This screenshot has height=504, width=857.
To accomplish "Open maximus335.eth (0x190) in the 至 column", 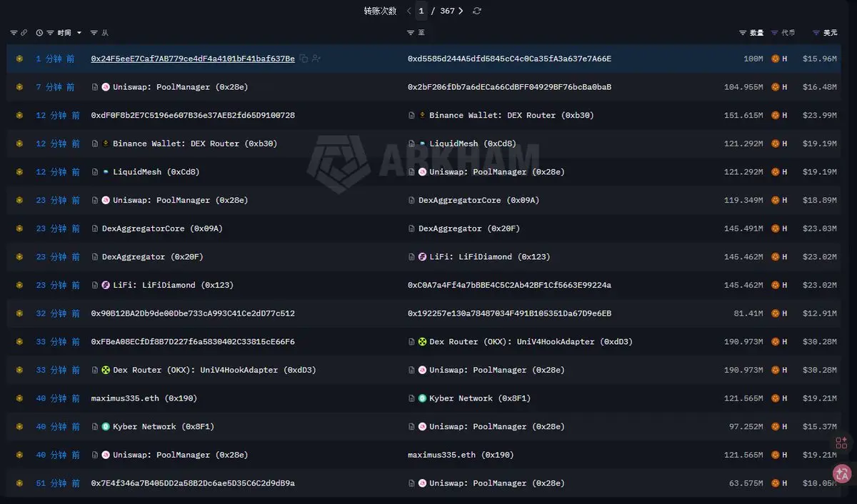I will point(461,455).
